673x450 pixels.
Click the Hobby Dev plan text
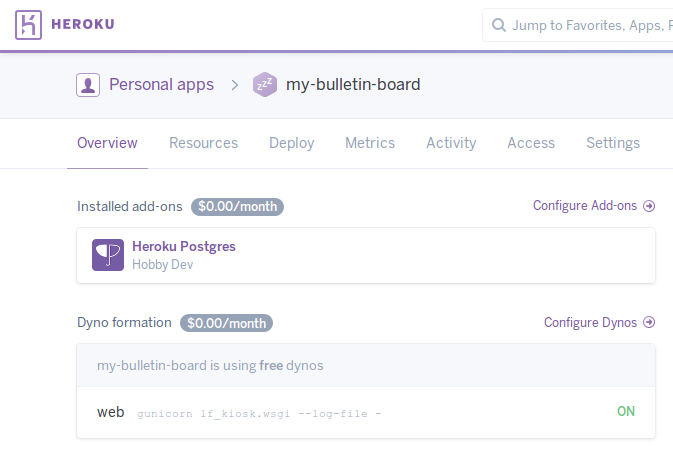[163, 265]
